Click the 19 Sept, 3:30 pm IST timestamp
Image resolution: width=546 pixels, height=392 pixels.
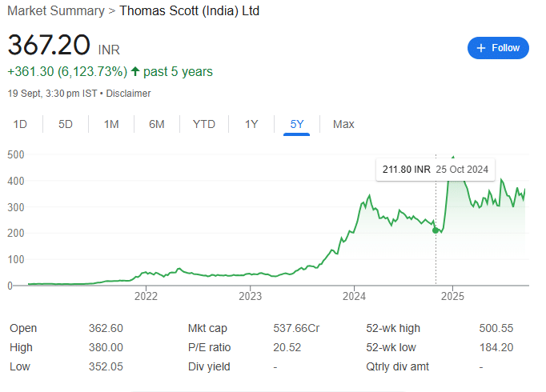[52, 94]
